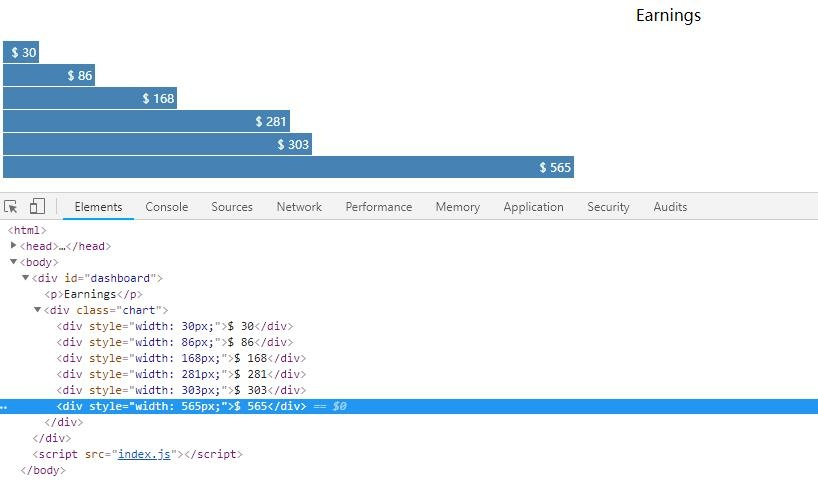Image resolution: width=818 pixels, height=481 pixels.
Task: Click the $ 168 chart bar
Action: (x=90, y=98)
